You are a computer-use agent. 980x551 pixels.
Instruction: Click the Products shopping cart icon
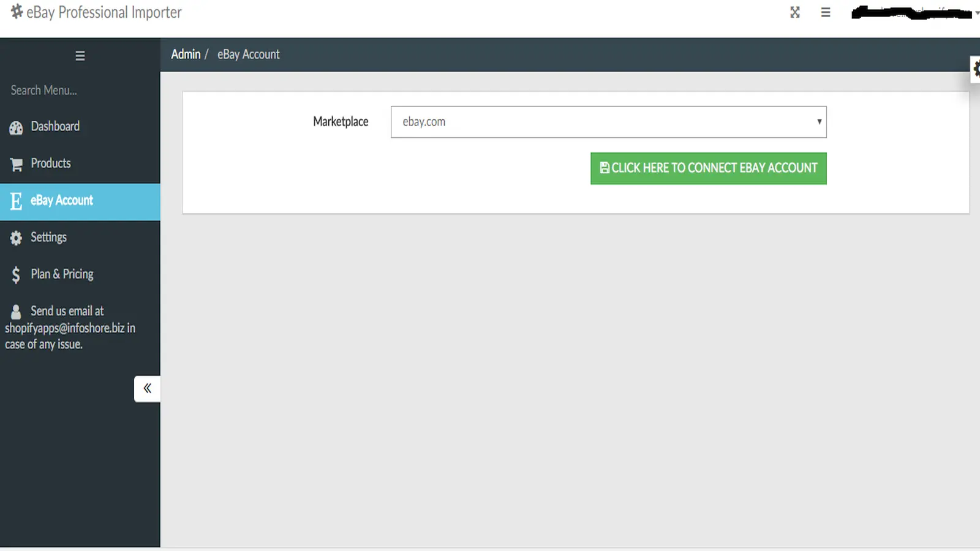click(16, 164)
